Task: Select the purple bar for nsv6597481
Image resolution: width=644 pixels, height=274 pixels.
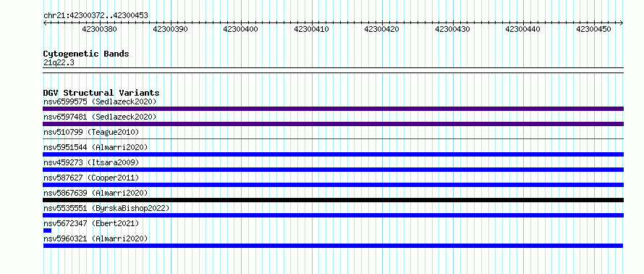Action: 333,124
